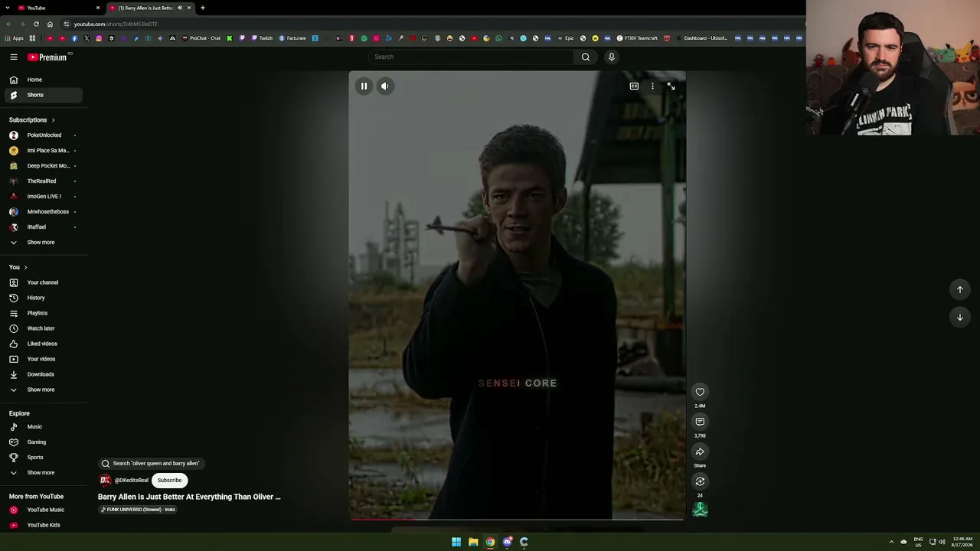Open Home in the sidebar
The image size is (980, 551).
[44, 80]
